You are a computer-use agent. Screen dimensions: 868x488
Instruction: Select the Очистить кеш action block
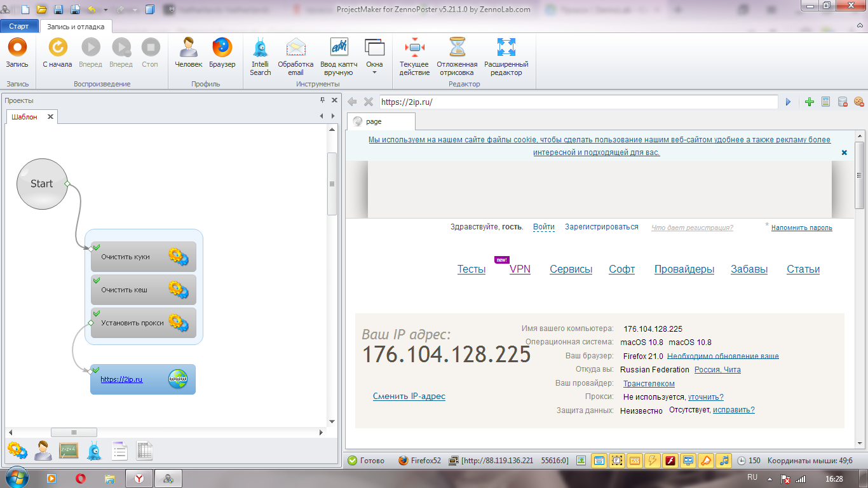pos(144,290)
